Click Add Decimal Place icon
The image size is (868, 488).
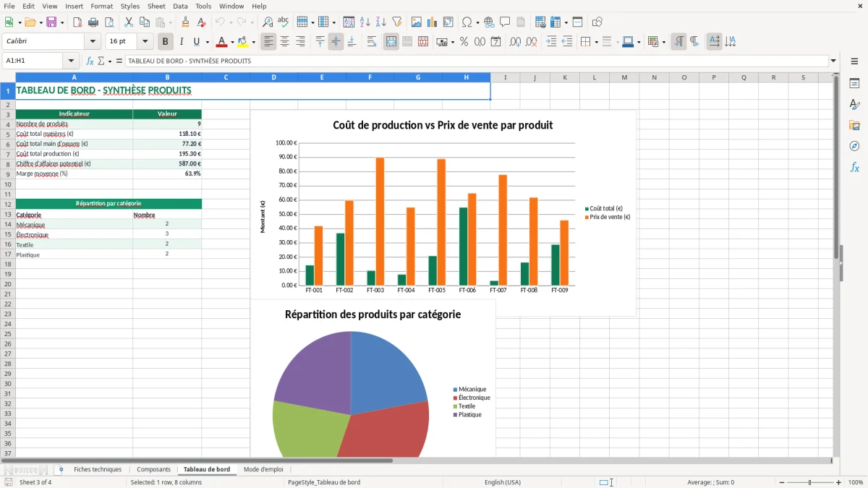point(515,42)
